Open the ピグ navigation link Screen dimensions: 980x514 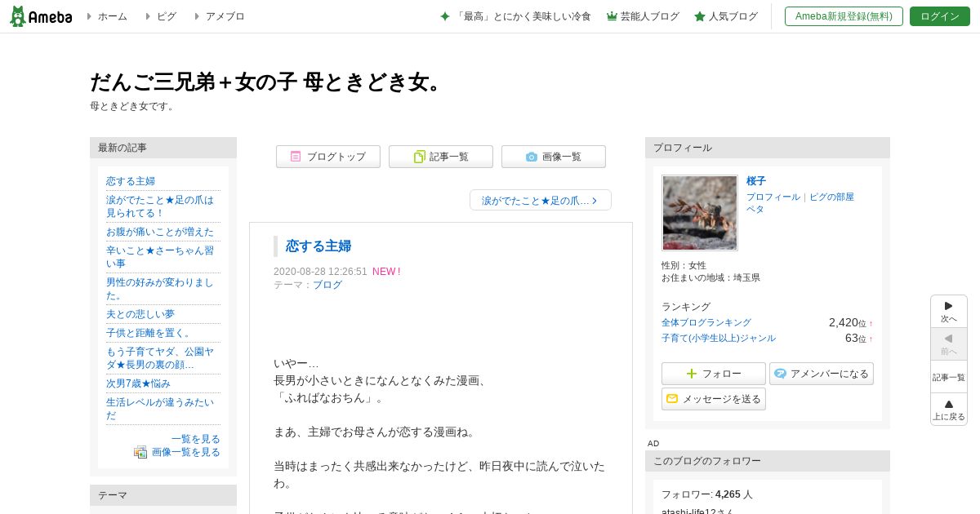tap(166, 16)
